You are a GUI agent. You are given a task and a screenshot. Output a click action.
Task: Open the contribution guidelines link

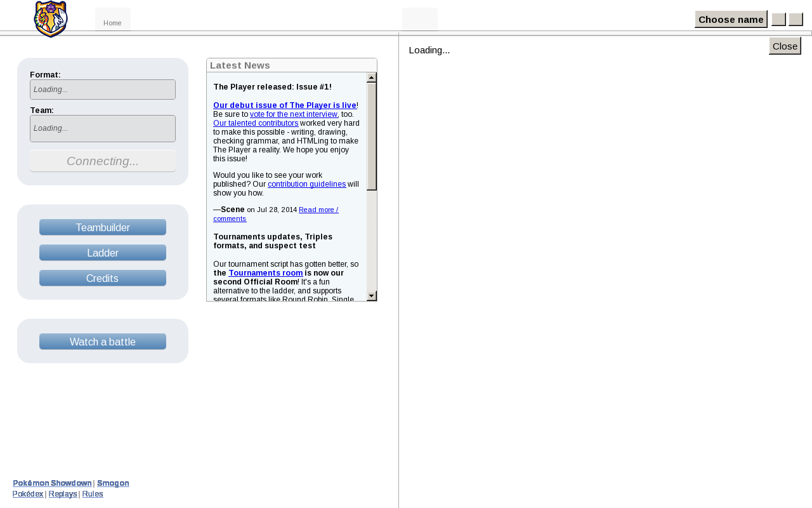pyautogui.click(x=307, y=184)
